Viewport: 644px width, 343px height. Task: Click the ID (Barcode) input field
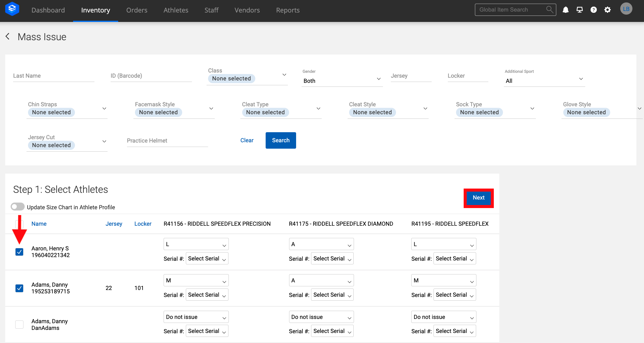(151, 76)
